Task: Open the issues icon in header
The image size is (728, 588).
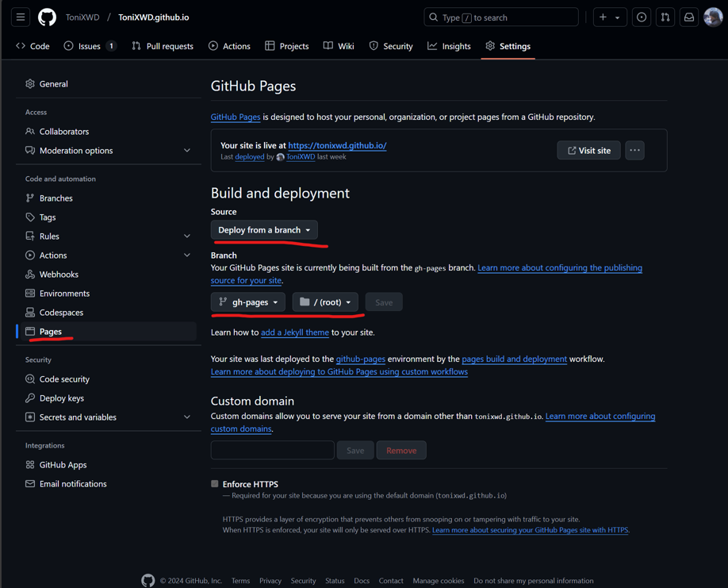Action: [642, 17]
